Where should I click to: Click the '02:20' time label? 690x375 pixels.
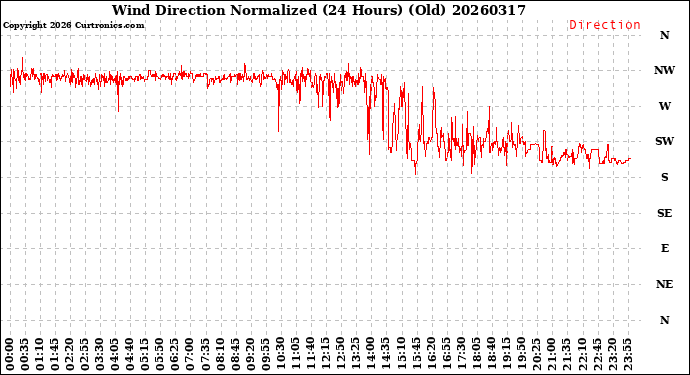pyautogui.click(x=70, y=354)
